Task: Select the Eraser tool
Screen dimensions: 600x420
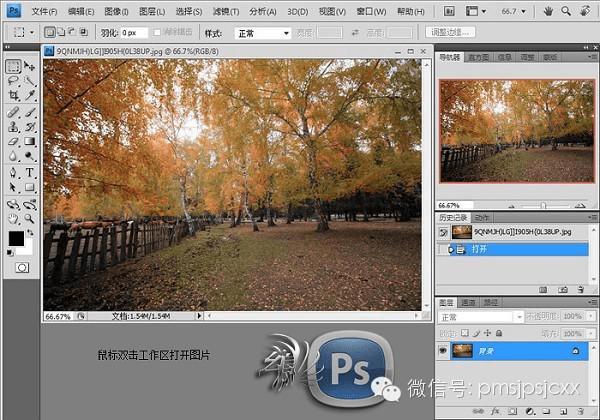Action: coord(13,142)
